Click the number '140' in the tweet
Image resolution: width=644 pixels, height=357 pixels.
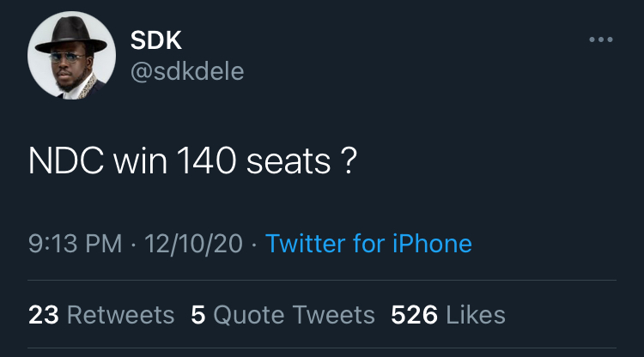pyautogui.click(x=208, y=162)
